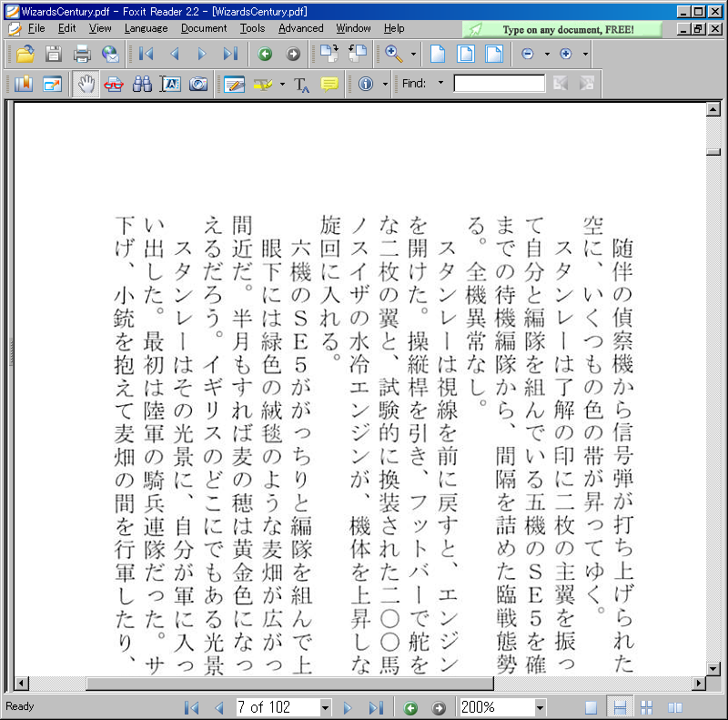
Task: Open a PDF file with folder icon
Action: click(x=25, y=54)
